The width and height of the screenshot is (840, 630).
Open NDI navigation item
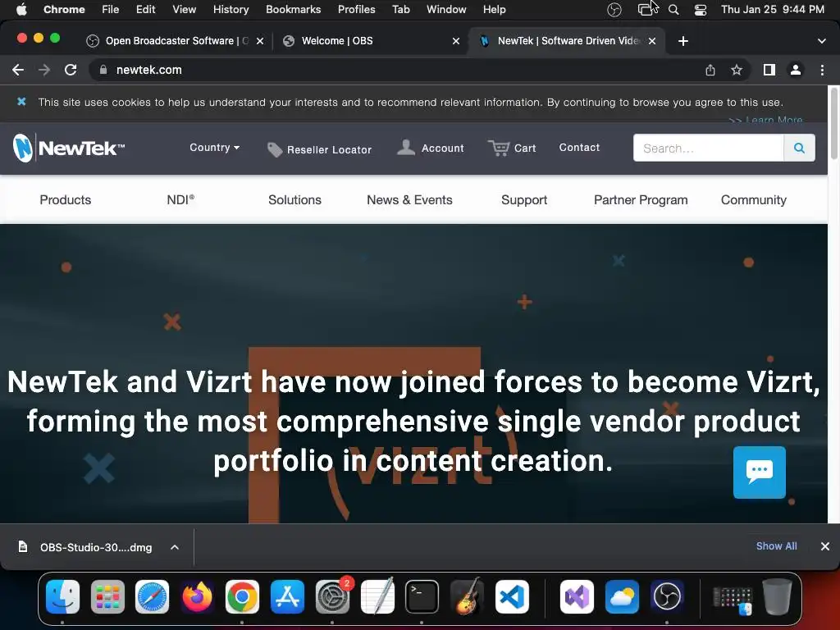(180, 200)
